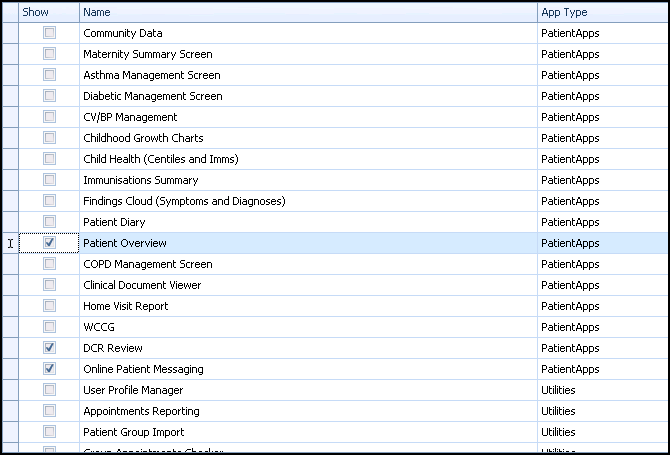
Task: Enable the Community Data checkbox
Action: tap(49, 33)
